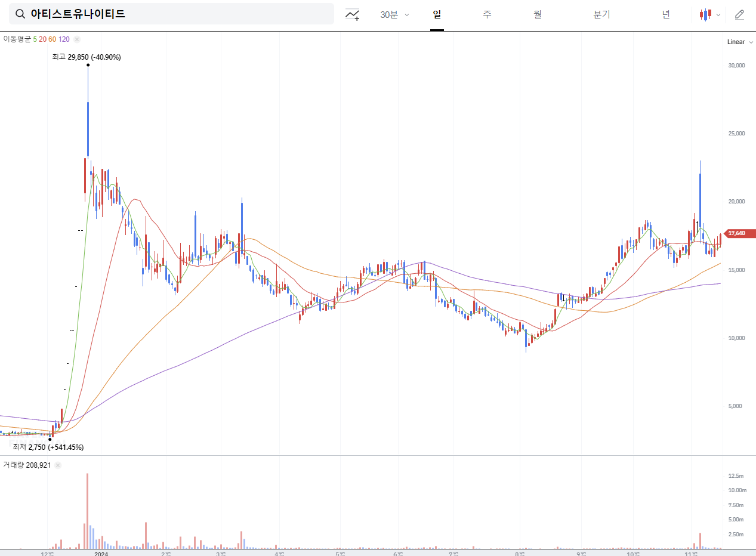
Task: Click the 이동평균 indicator label
Action: pyautogui.click(x=17, y=39)
